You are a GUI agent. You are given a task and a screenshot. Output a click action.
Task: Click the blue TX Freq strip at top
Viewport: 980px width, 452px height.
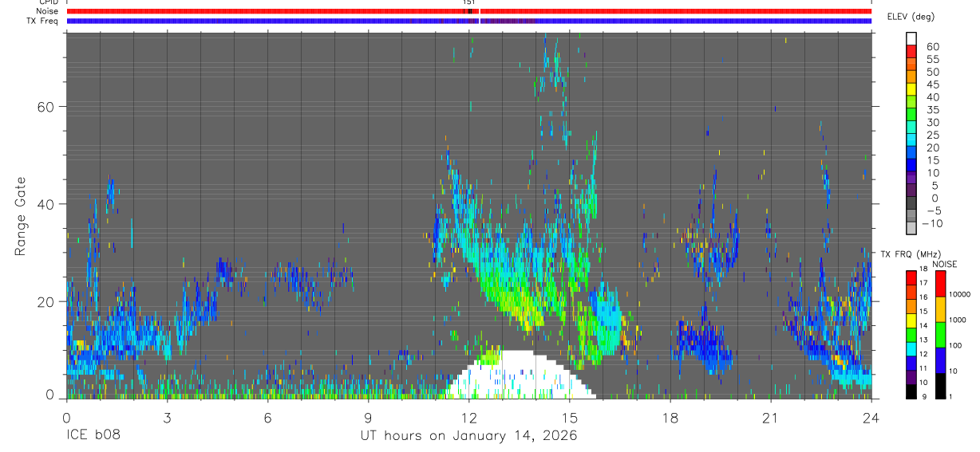pyautogui.click(x=468, y=21)
